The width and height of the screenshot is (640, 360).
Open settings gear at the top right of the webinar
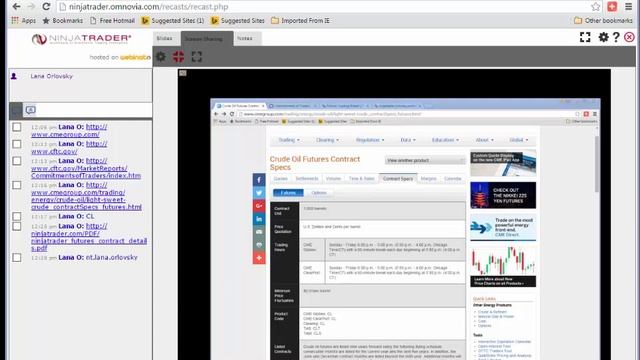click(603, 37)
